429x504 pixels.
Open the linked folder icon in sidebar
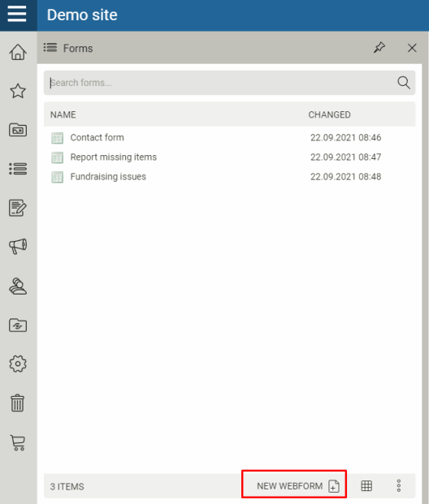click(x=18, y=325)
